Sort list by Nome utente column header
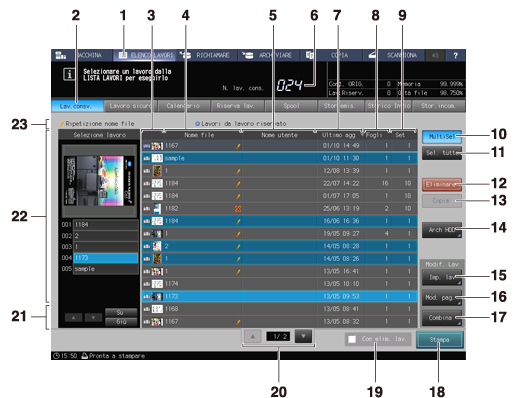The image size is (517, 398). (279, 135)
